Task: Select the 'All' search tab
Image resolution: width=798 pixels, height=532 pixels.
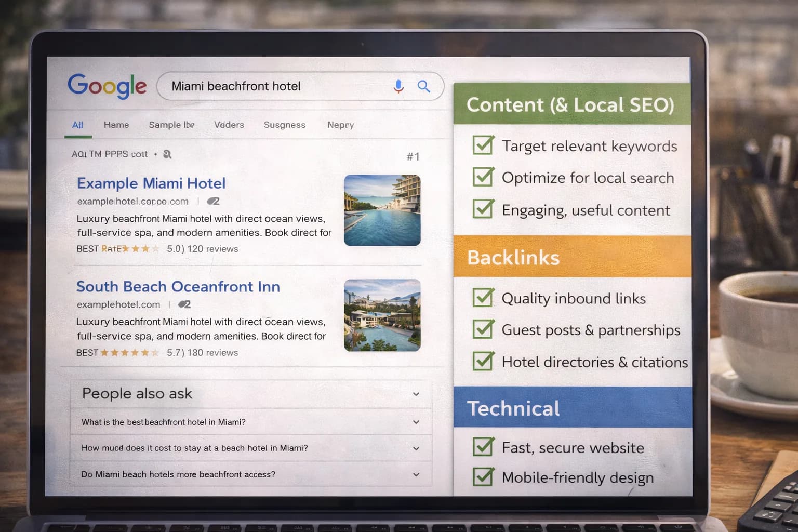Action: (77, 125)
